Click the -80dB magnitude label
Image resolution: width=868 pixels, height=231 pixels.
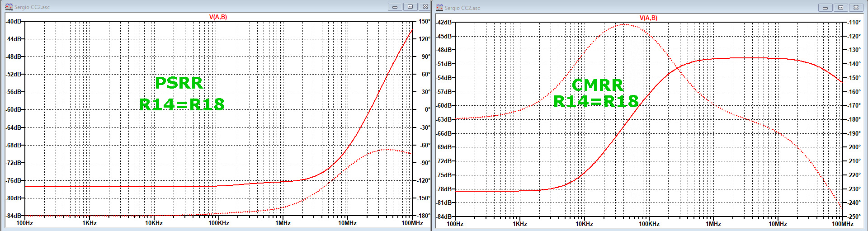[14, 198]
